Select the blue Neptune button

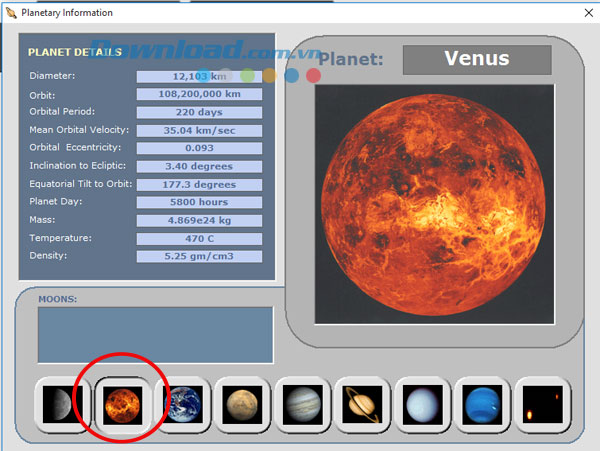pos(484,405)
